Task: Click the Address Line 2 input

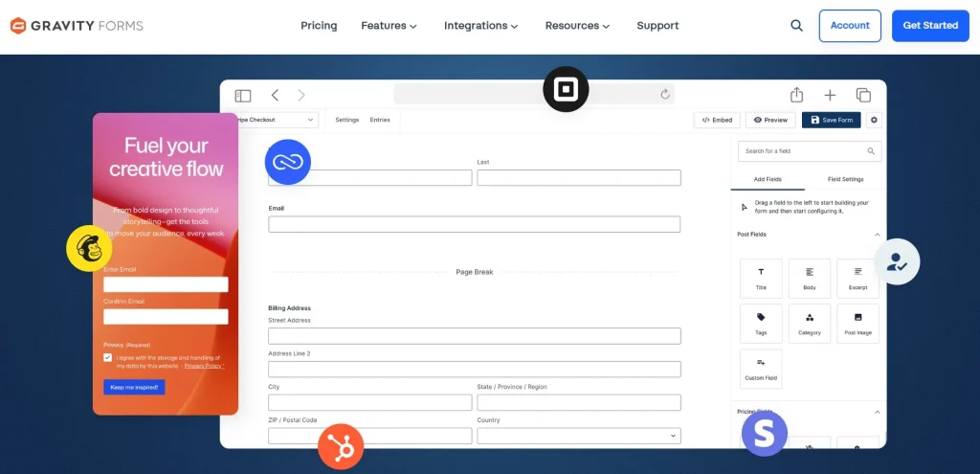Action: [475, 369]
